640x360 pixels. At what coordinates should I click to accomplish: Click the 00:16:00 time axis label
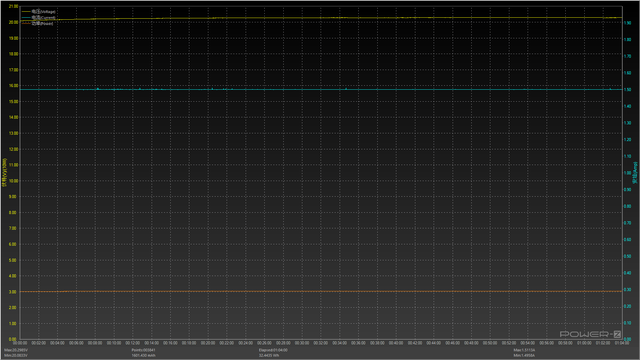(x=170, y=343)
